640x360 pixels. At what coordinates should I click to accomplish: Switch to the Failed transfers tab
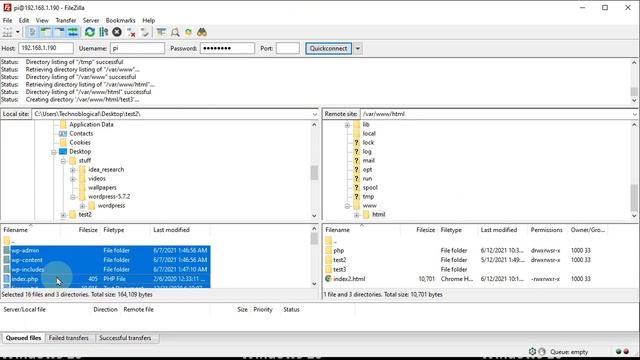(69, 338)
